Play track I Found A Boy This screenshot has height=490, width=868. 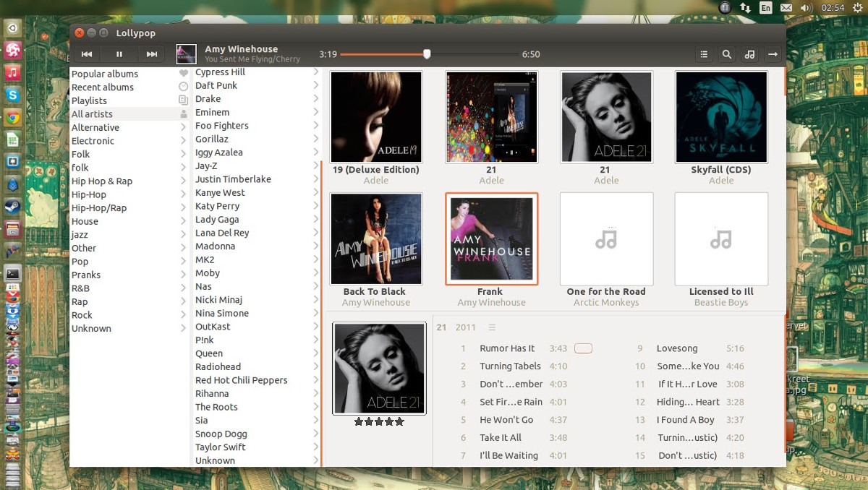click(x=686, y=420)
